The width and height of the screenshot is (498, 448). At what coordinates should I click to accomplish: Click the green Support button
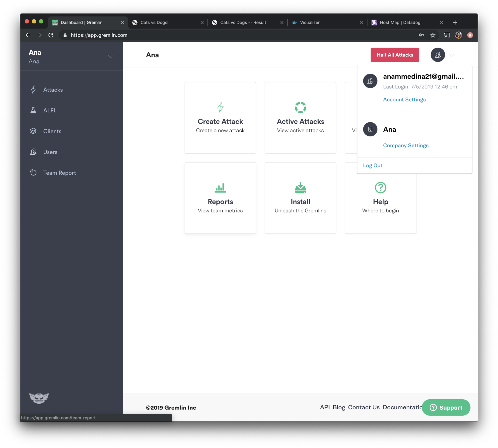[446, 407]
